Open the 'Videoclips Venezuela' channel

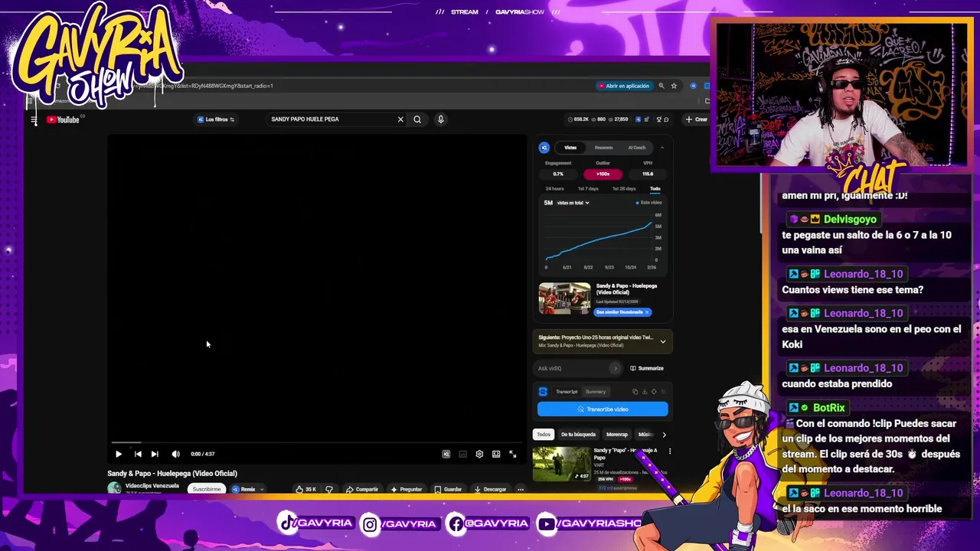[152, 486]
